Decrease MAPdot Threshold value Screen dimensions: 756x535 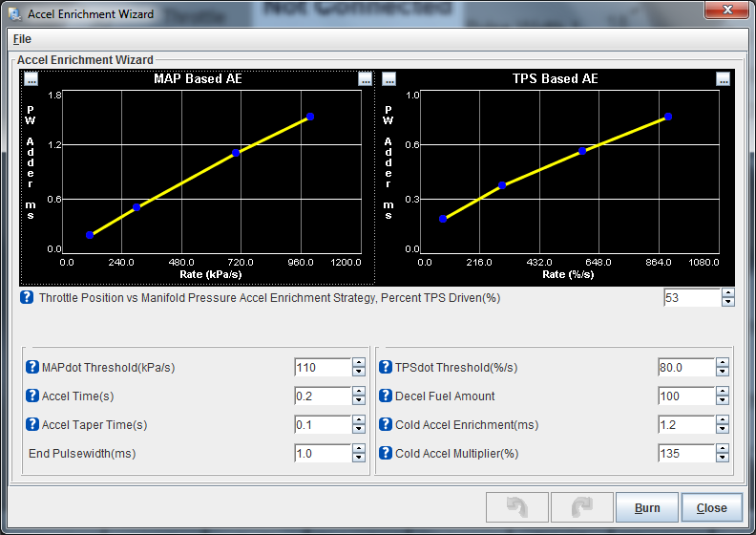pyautogui.click(x=359, y=373)
